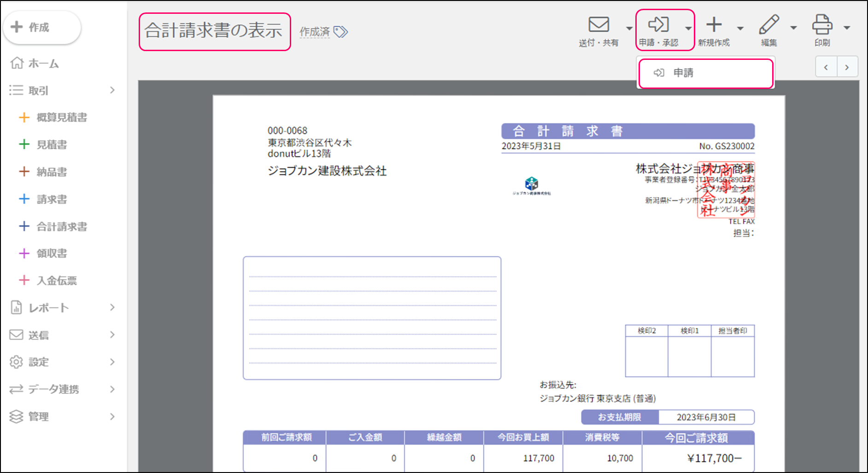Go to the previous document arrow

(826, 67)
